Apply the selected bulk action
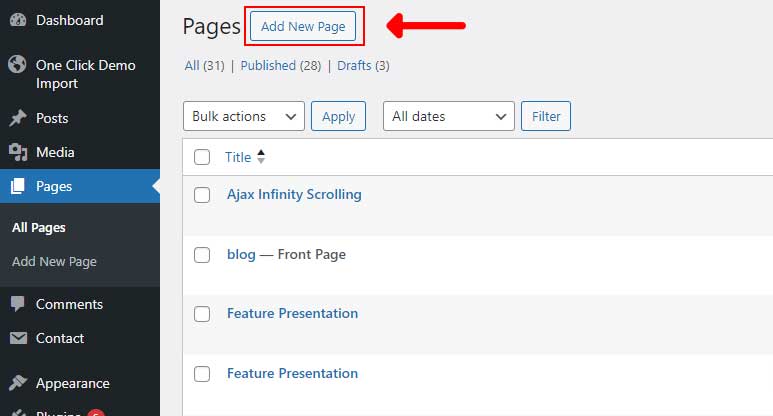 (x=338, y=116)
